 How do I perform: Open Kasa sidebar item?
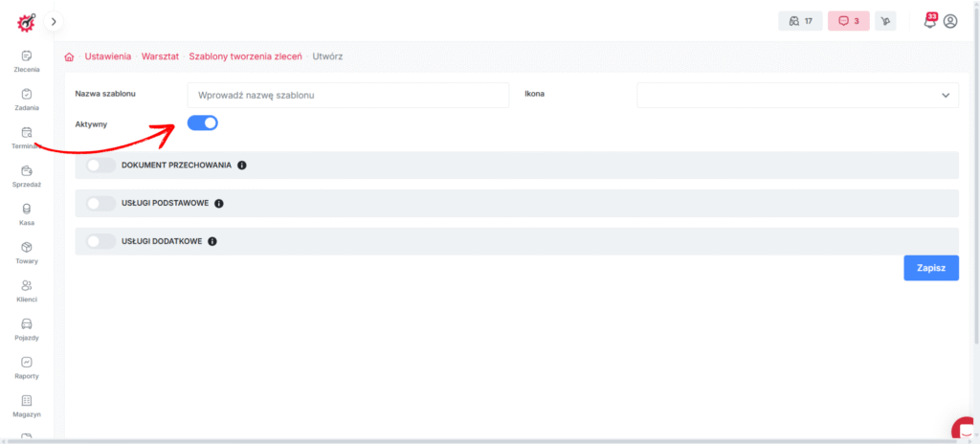pos(26,213)
